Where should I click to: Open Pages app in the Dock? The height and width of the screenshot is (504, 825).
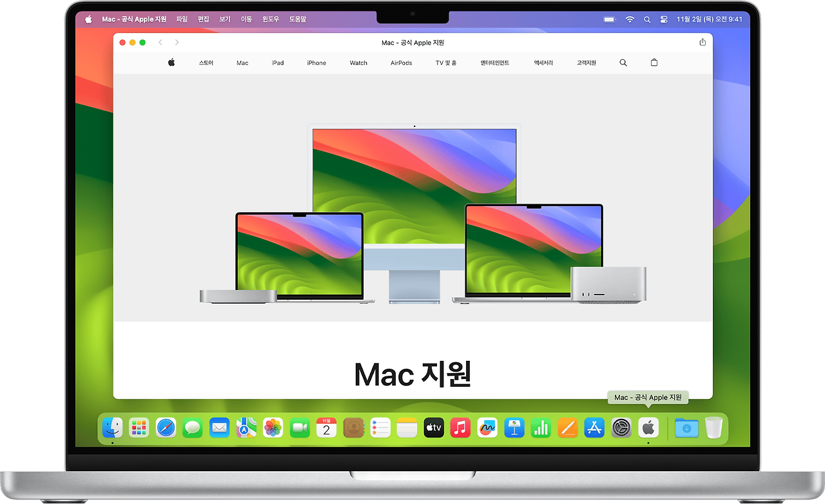(567, 427)
